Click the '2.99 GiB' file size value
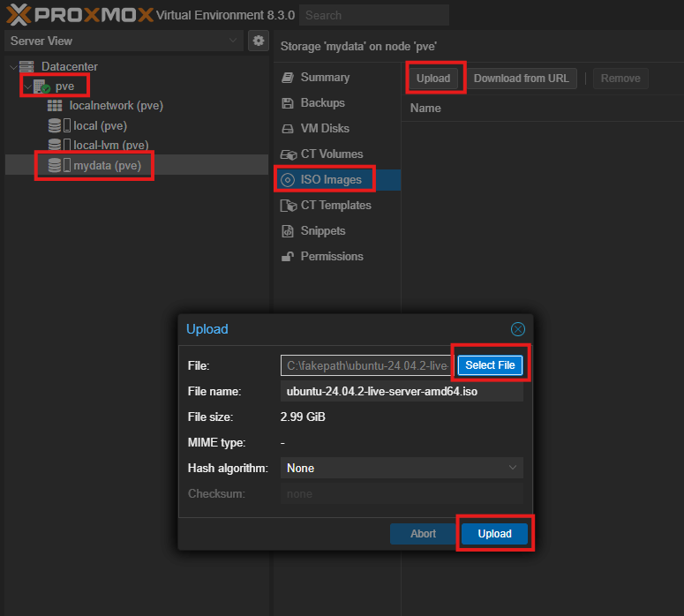 [303, 417]
